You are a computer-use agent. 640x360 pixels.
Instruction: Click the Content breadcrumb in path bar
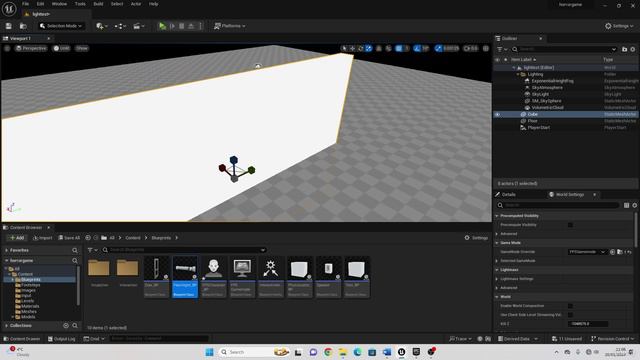133,238
